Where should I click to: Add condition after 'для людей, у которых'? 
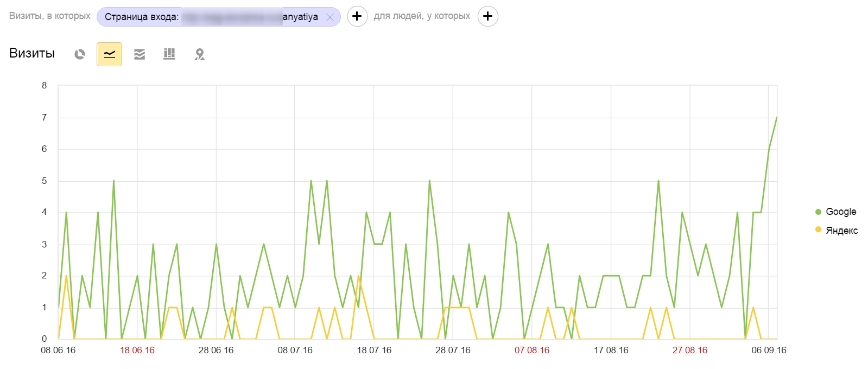[x=487, y=17]
